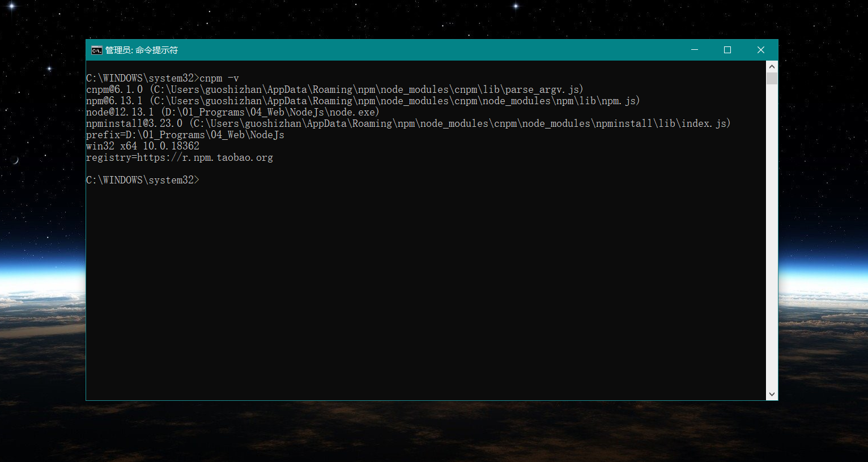The width and height of the screenshot is (868, 462).
Task: Click the scrollbar up arrow
Action: (x=772, y=67)
